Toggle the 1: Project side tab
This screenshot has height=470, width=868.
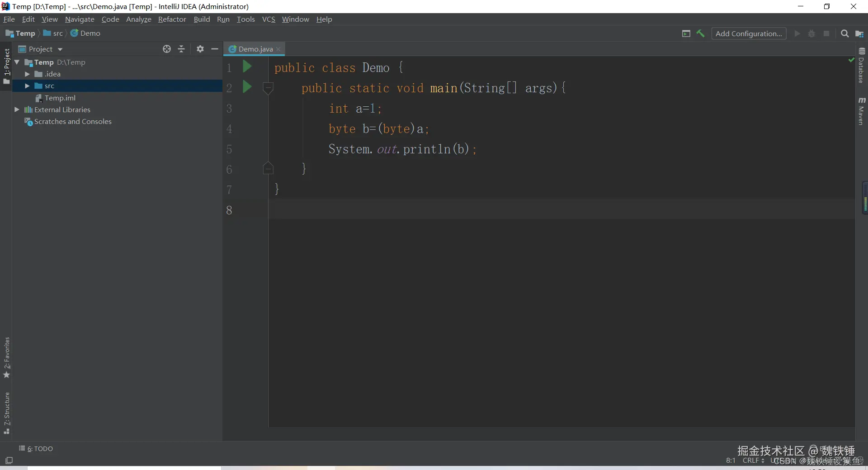[7, 66]
